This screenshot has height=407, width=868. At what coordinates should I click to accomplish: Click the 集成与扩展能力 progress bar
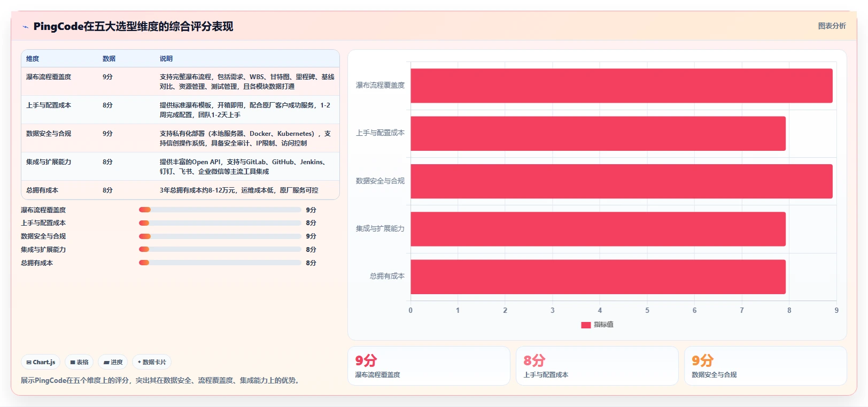tap(220, 249)
